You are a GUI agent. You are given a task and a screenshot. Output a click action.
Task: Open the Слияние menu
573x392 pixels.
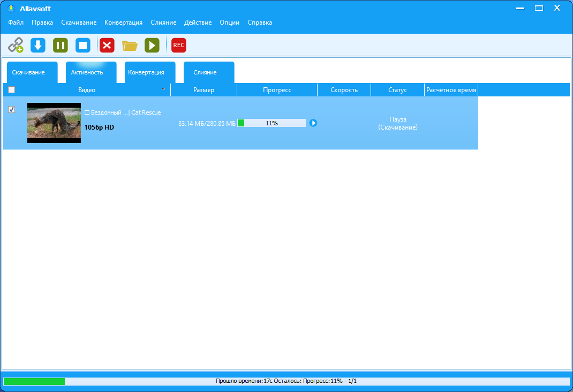pyautogui.click(x=163, y=22)
